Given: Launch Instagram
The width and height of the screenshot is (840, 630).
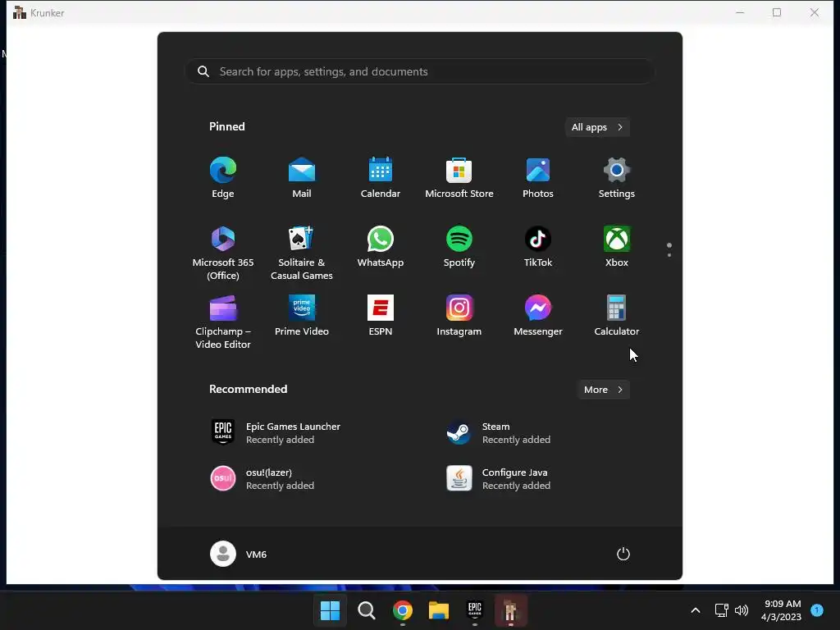Looking at the screenshot, I should pos(459,316).
